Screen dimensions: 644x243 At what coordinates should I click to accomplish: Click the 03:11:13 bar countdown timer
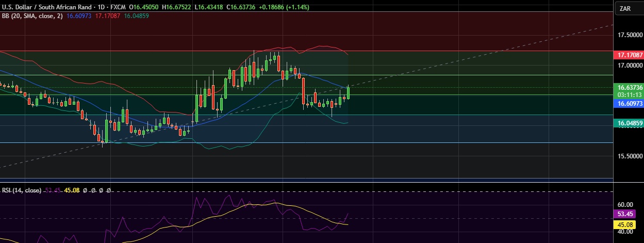tap(629, 95)
